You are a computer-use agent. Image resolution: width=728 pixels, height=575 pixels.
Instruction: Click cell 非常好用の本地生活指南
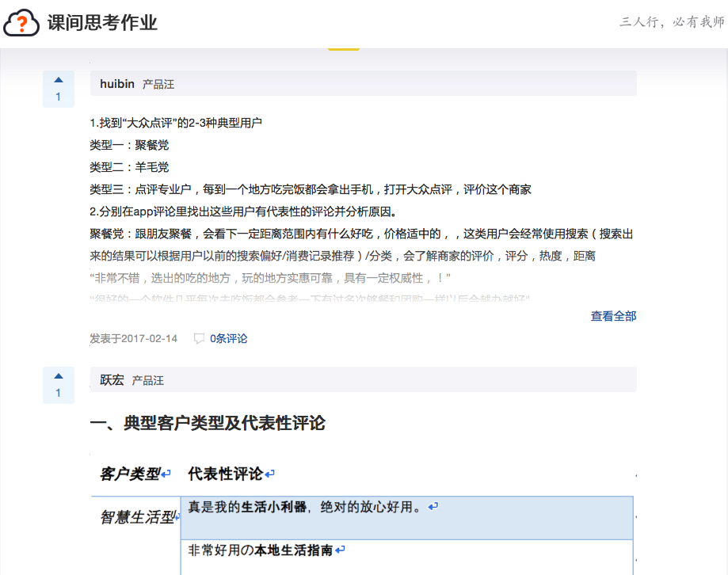point(406,558)
